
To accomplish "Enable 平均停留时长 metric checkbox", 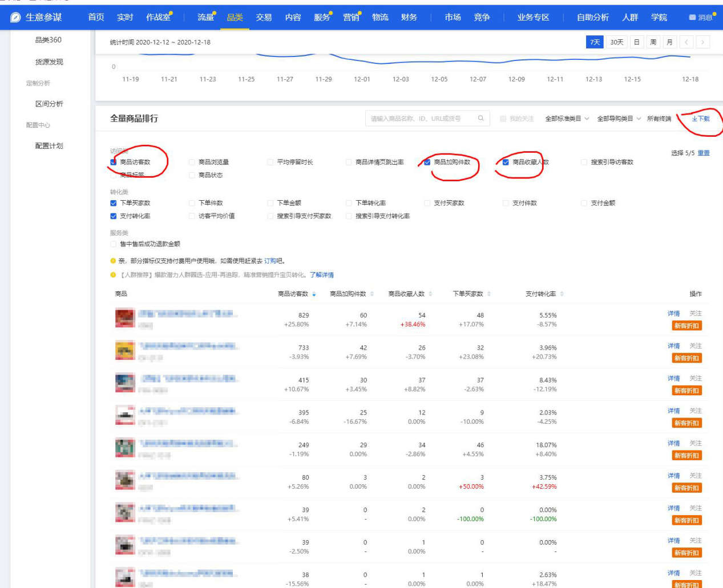I will pos(270,163).
